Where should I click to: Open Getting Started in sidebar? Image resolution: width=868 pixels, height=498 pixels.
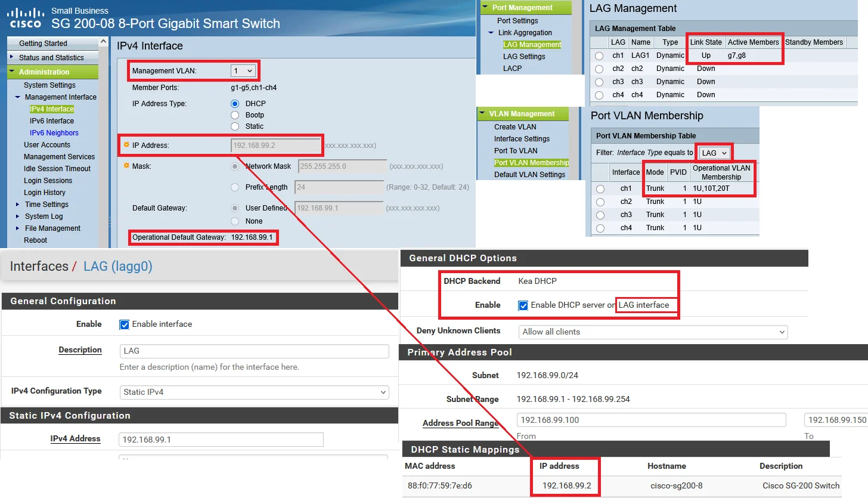click(43, 44)
